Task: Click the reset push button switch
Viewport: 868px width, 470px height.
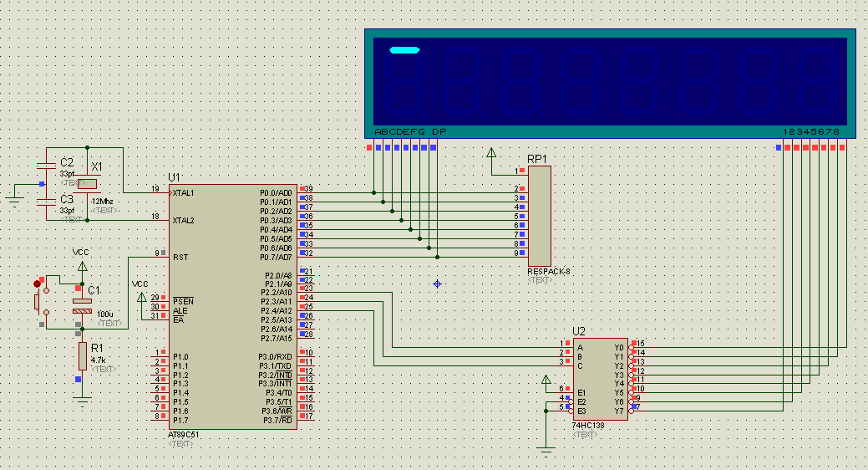Action: pyautogui.click(x=41, y=302)
